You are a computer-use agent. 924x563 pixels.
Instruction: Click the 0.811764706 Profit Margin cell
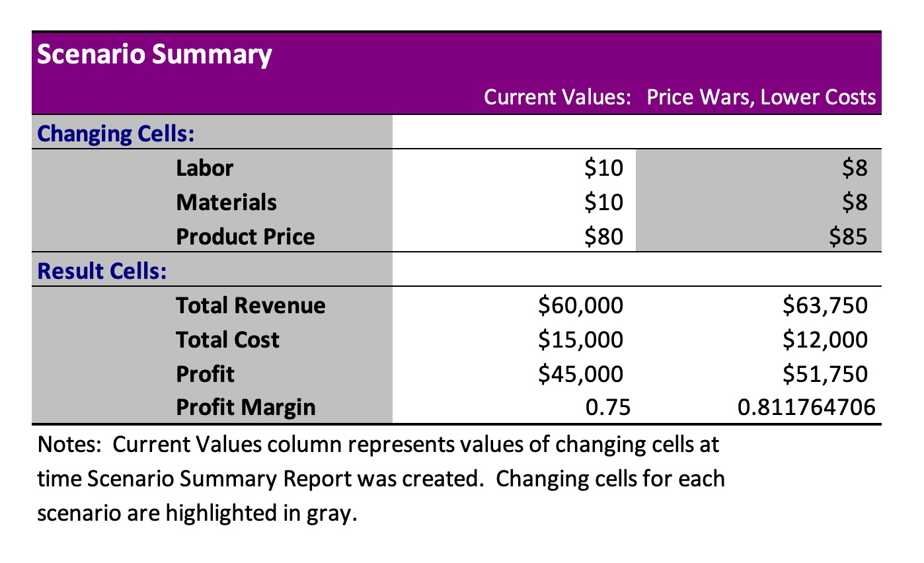coord(806,407)
